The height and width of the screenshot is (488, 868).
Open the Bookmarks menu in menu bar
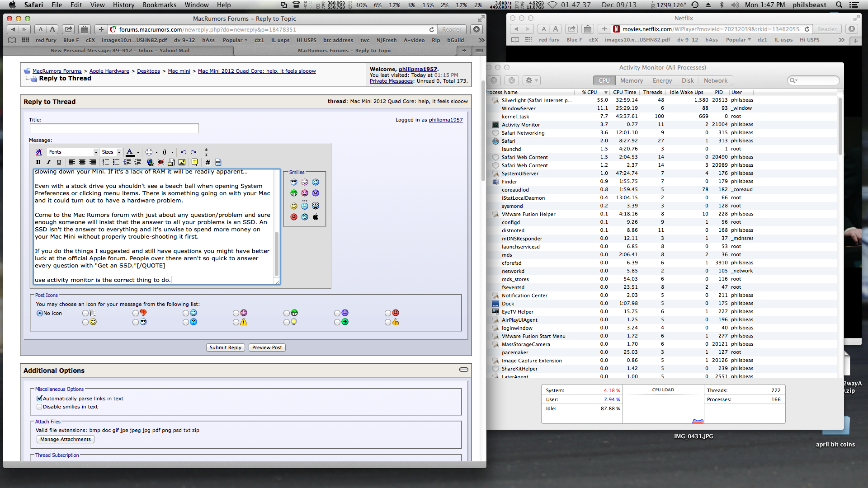159,5
